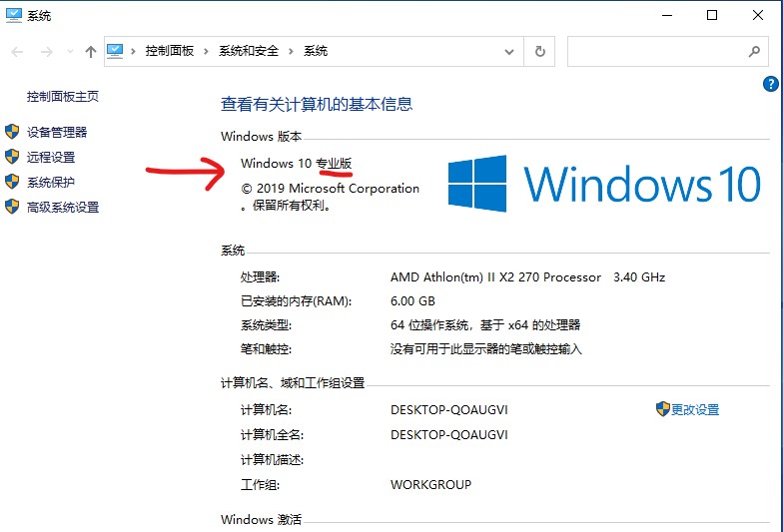Open 设备管理器 link
The image size is (783, 532).
coord(57,132)
